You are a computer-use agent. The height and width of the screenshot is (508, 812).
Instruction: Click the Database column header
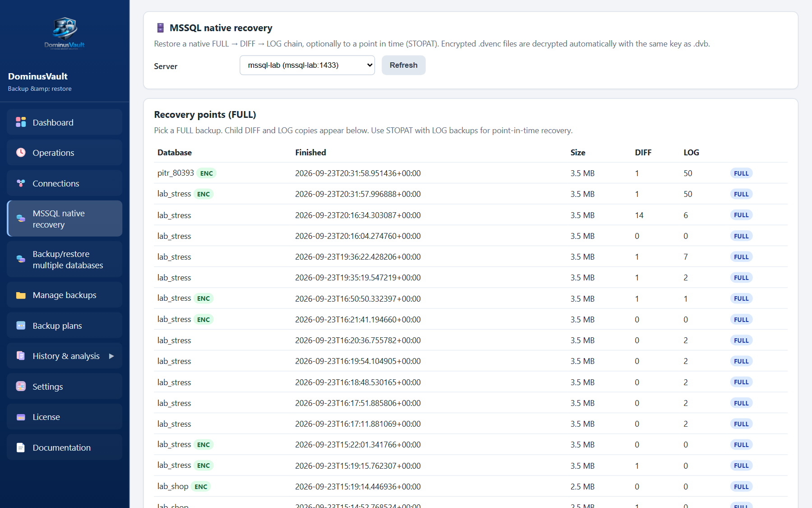(x=175, y=153)
